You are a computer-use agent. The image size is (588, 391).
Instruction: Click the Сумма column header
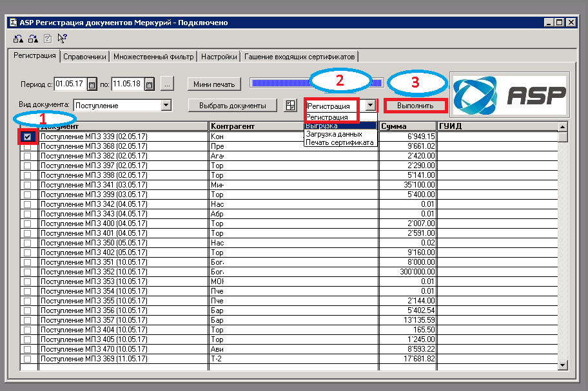407,126
